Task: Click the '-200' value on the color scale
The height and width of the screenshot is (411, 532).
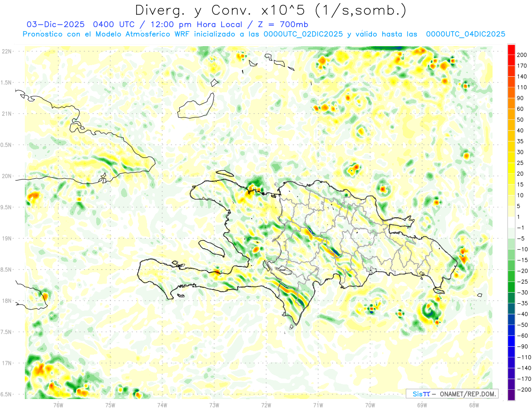Action: coord(525,389)
